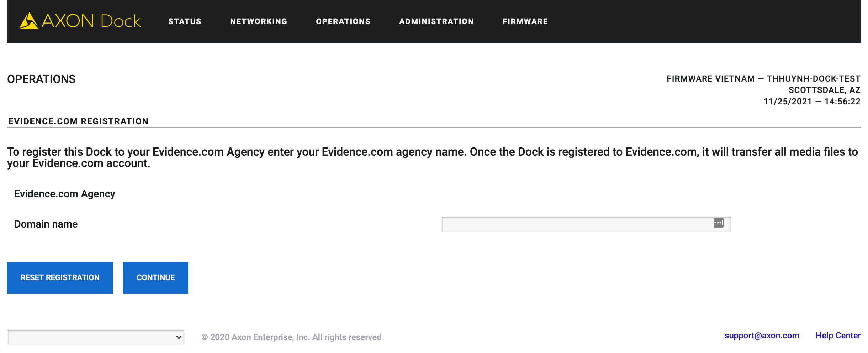Click the 2020 Axon Enterprise copyright text

[x=291, y=337]
